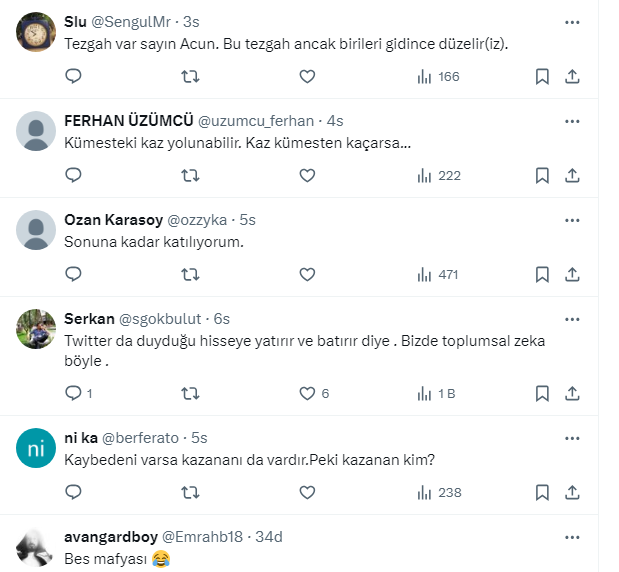This screenshot has height=572, width=619.
Task: Retweet ni ka's tweet
Action: (x=190, y=492)
